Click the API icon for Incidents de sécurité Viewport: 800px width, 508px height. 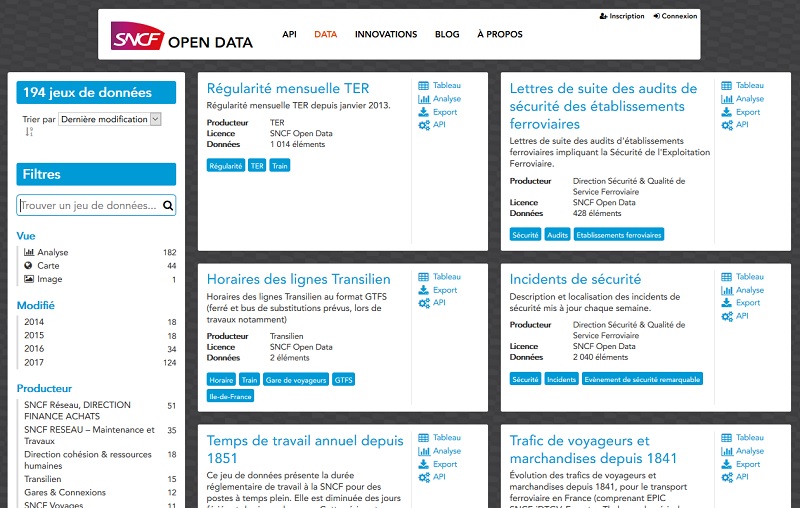tap(727, 316)
